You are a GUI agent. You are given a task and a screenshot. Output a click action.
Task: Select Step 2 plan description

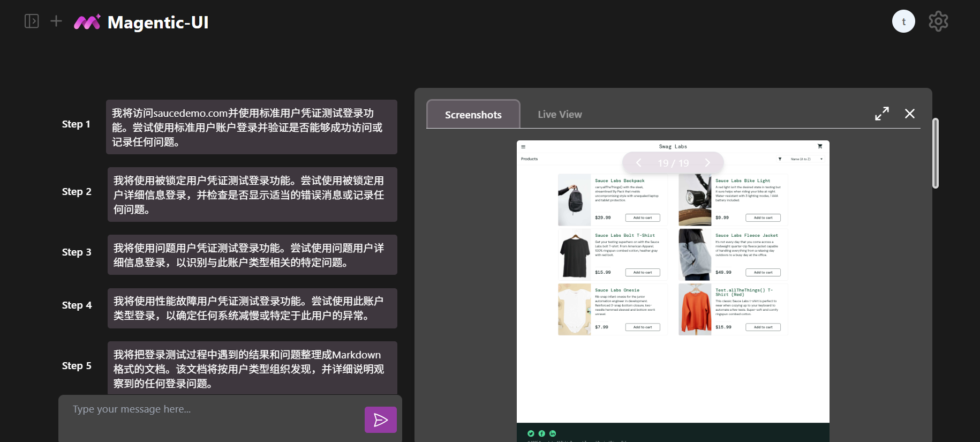point(252,194)
